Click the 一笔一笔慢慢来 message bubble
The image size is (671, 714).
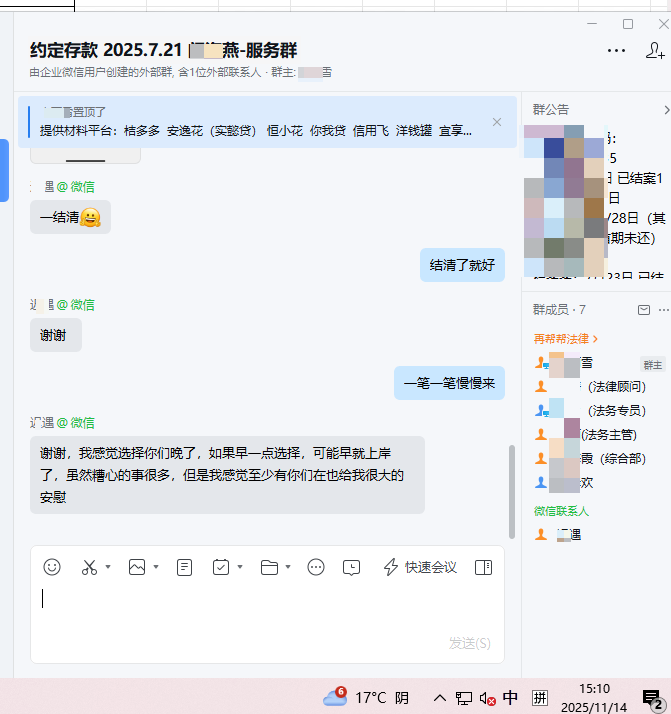pyautogui.click(x=449, y=383)
